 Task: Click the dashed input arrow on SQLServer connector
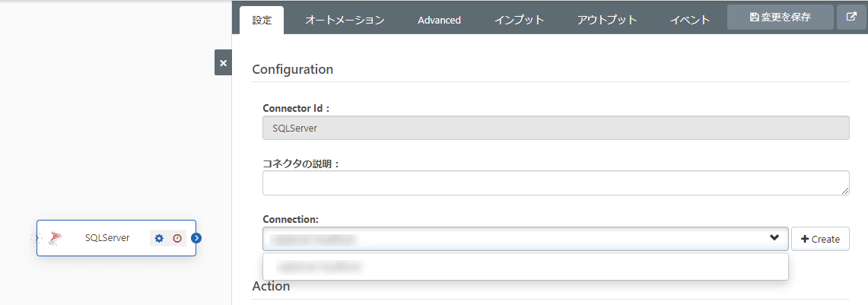point(35,238)
